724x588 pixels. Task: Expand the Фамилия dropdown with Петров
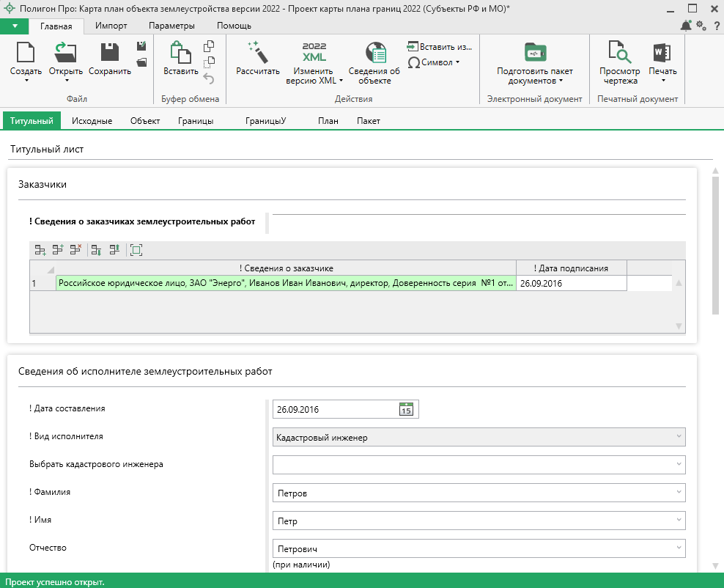click(x=679, y=493)
